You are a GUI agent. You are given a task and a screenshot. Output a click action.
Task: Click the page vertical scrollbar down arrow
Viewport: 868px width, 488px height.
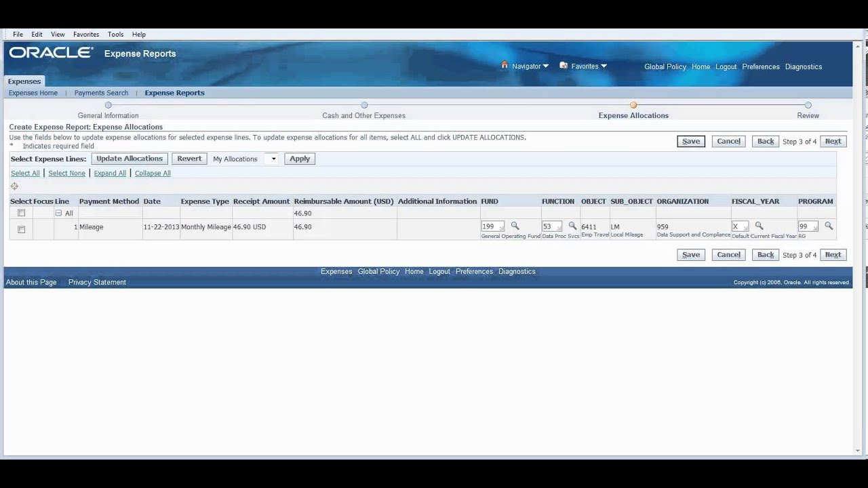pyautogui.click(x=859, y=451)
